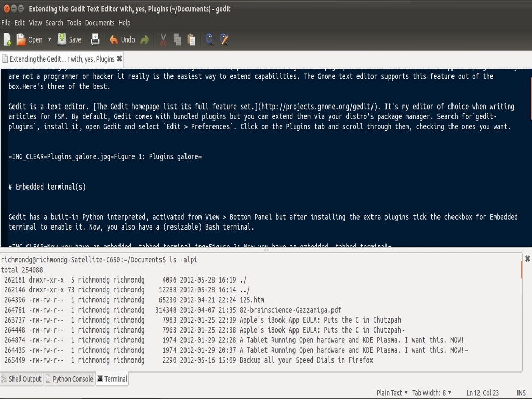Click the 'Gedit has a built-in Python' paragraph

(263, 222)
